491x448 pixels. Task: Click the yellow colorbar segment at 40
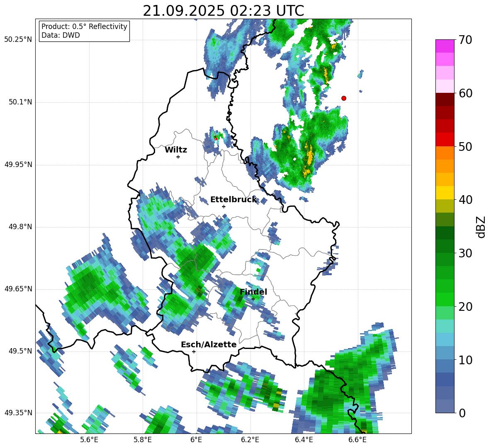445,193
